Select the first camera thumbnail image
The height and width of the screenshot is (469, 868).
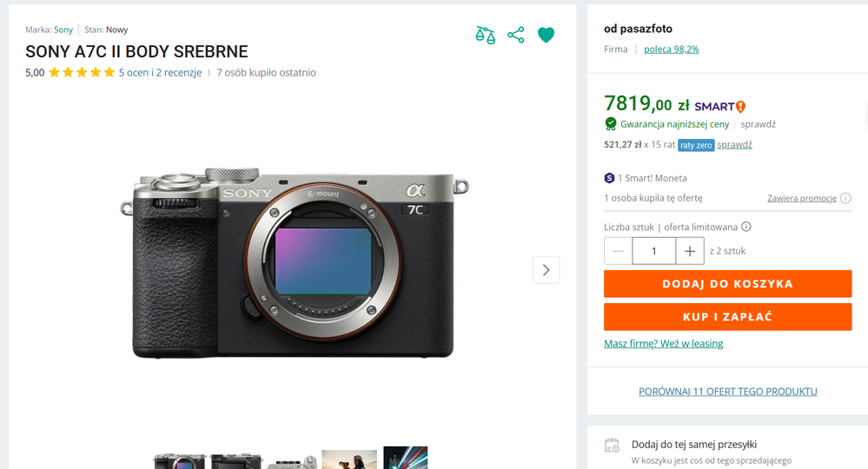pos(179,460)
